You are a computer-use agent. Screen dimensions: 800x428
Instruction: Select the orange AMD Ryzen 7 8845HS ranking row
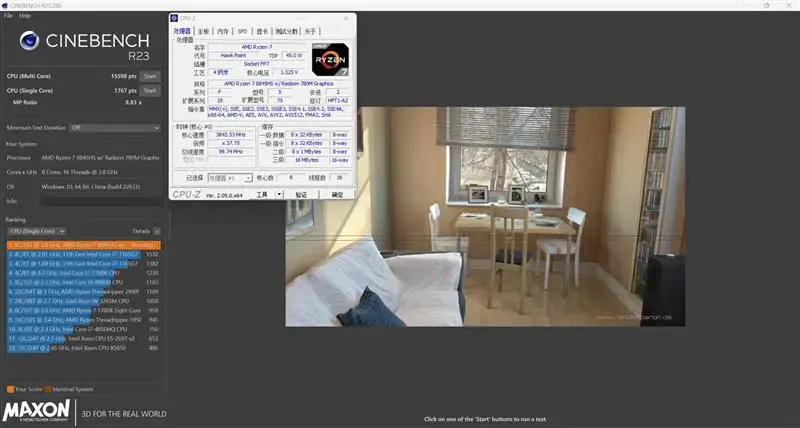[x=84, y=245]
